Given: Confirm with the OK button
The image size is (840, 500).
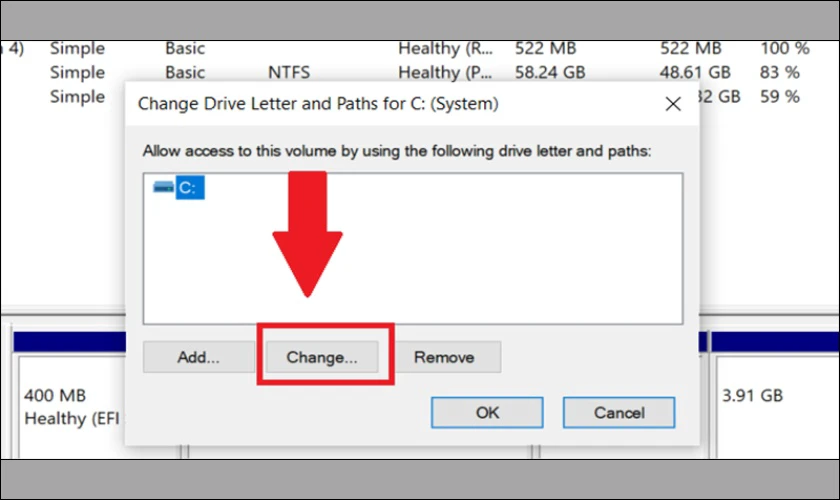Looking at the screenshot, I should [x=487, y=412].
